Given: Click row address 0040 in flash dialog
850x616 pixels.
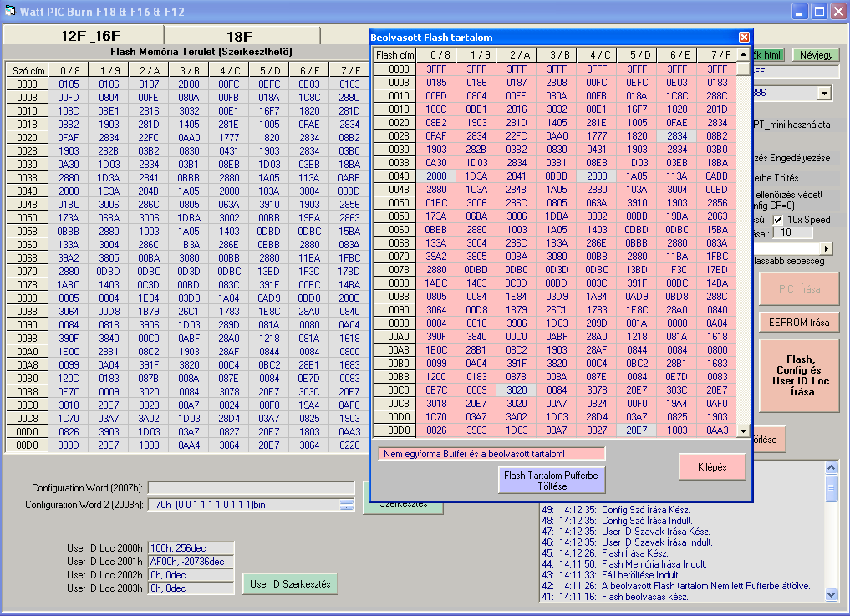Looking at the screenshot, I should 395,176.
